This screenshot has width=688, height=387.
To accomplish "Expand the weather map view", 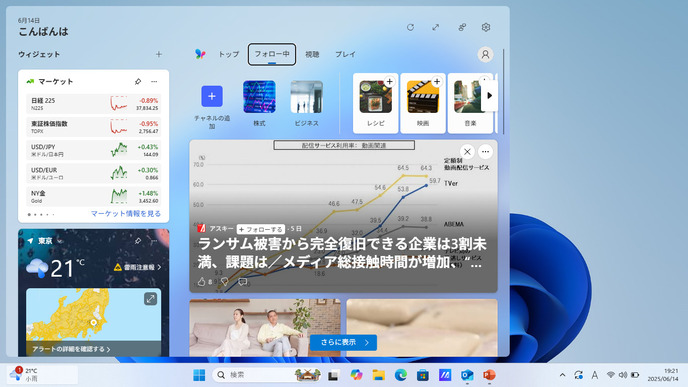I will [150, 299].
